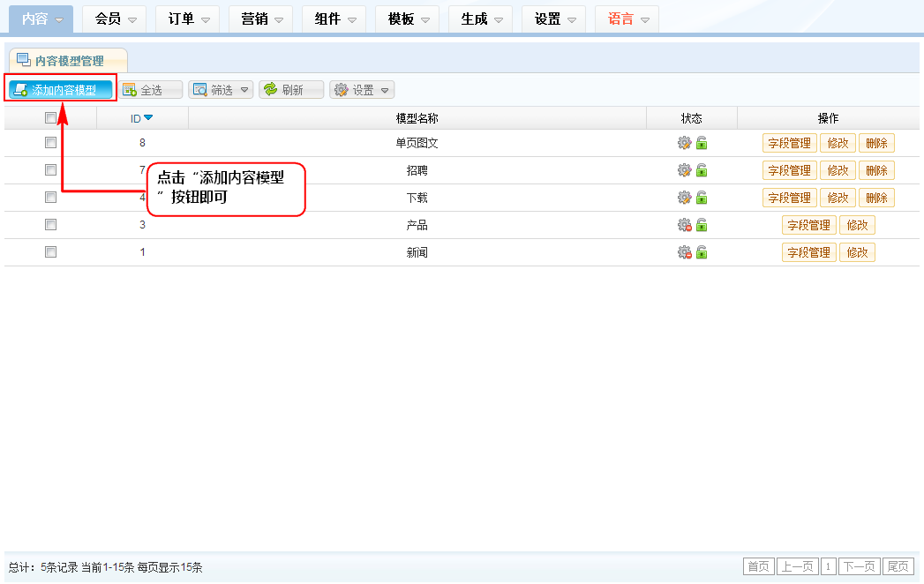924x584 pixels.
Task: Click the gear status icon for 下载 row
Action: [x=683, y=198]
